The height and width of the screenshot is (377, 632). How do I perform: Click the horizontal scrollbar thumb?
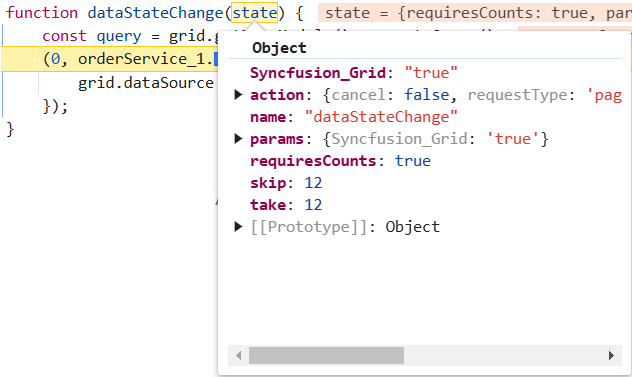[x=326, y=356]
